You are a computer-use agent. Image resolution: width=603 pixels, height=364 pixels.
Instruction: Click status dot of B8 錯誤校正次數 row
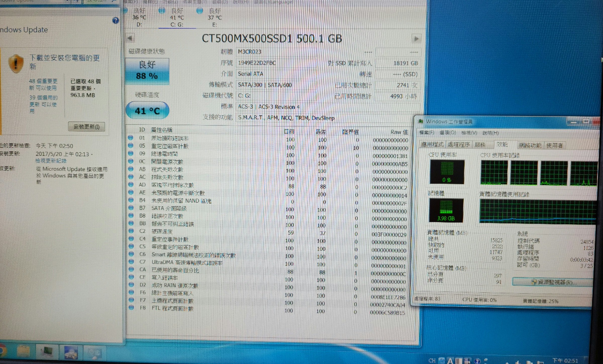click(131, 215)
